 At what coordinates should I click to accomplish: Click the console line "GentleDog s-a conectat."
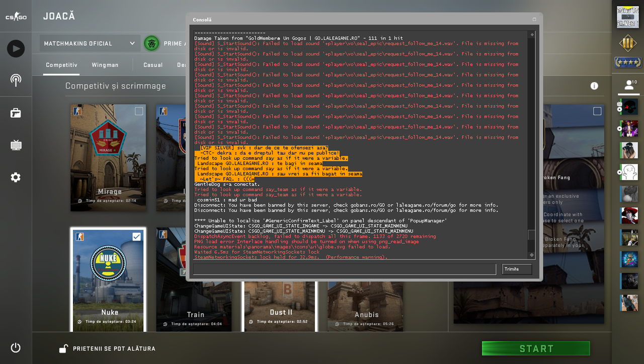227,184
